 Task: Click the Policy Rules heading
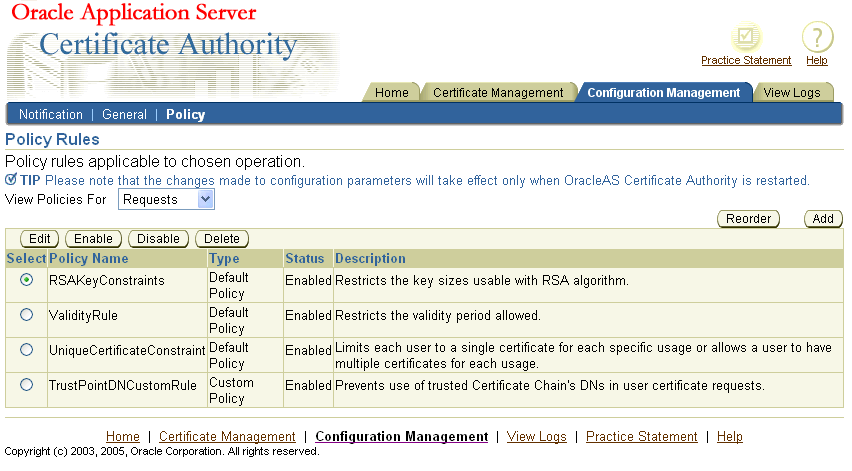52,140
